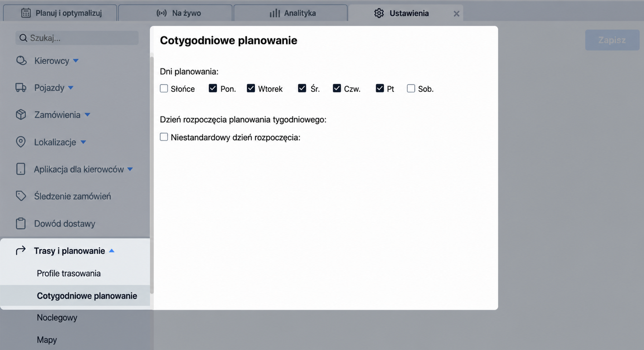Tick Niestandardowy dzień rozpoczęcia checkbox
Screen dimensions: 644x350
(x=164, y=137)
